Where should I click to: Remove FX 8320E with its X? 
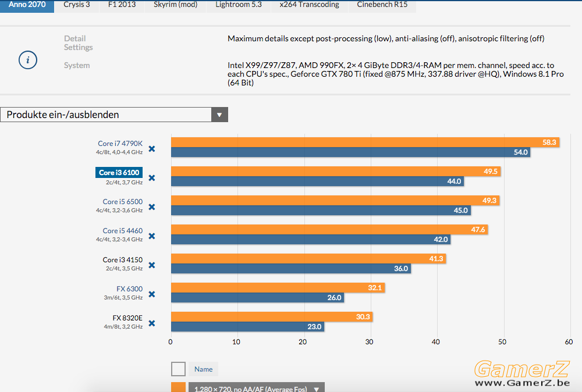(152, 323)
